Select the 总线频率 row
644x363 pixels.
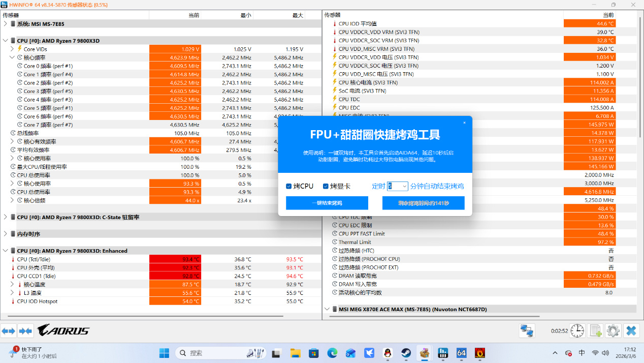click(160, 133)
